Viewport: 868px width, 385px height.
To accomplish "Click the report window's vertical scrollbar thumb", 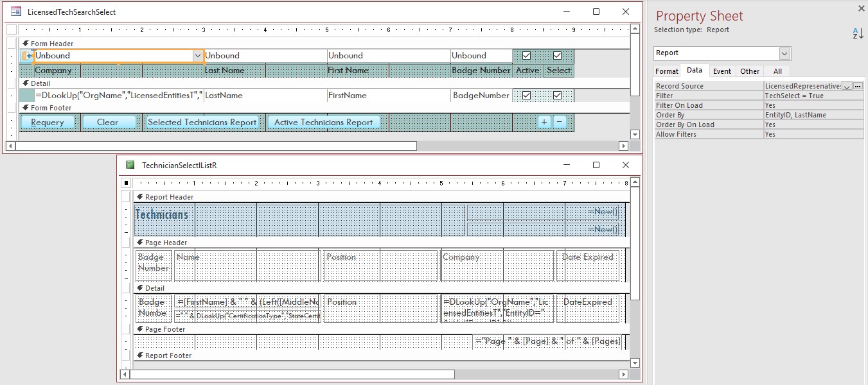I will 635,243.
